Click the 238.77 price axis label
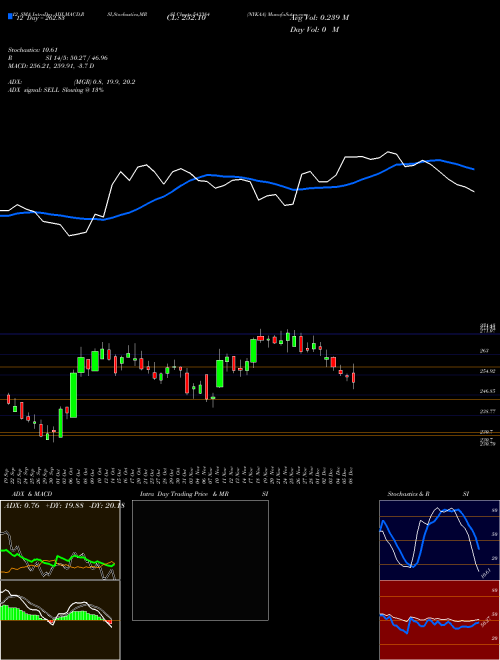The height and width of the screenshot is (660, 500). pos(487,412)
